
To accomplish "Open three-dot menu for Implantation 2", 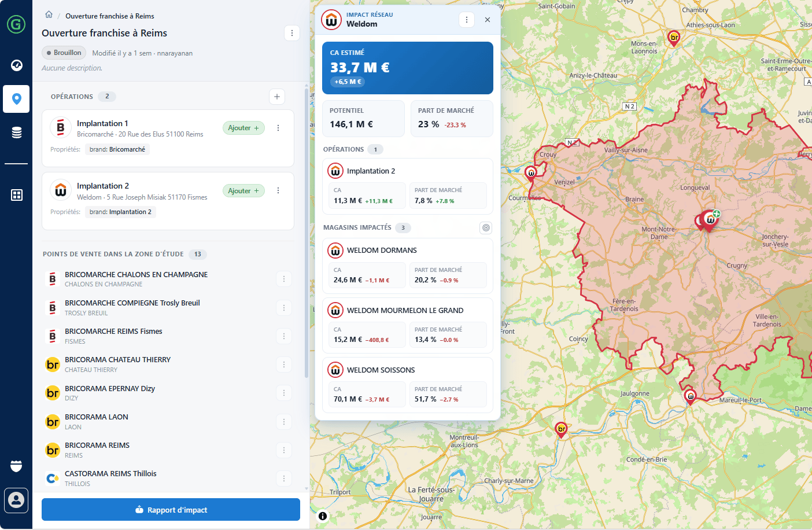I will [278, 190].
